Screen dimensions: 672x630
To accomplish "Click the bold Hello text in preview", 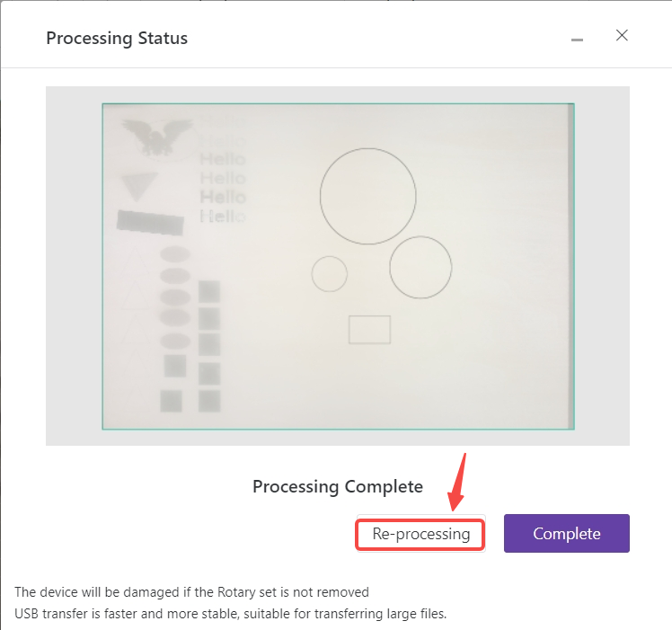I will (223, 198).
